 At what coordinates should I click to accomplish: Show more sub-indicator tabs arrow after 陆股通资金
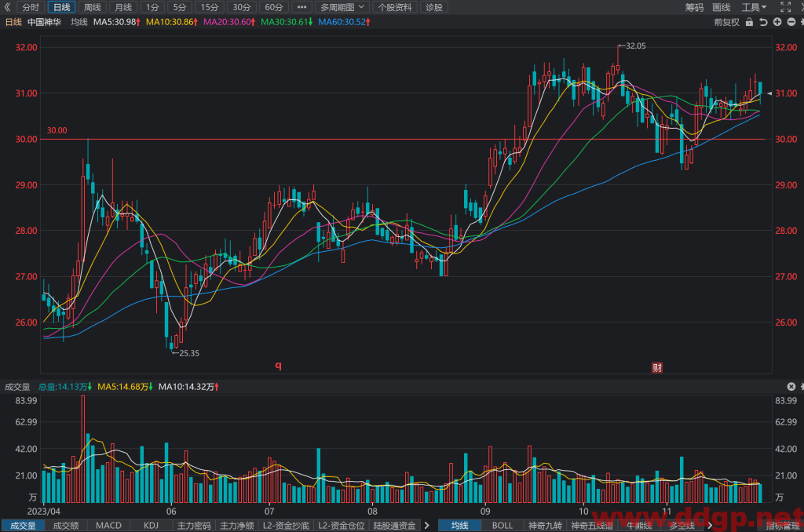[x=426, y=526]
